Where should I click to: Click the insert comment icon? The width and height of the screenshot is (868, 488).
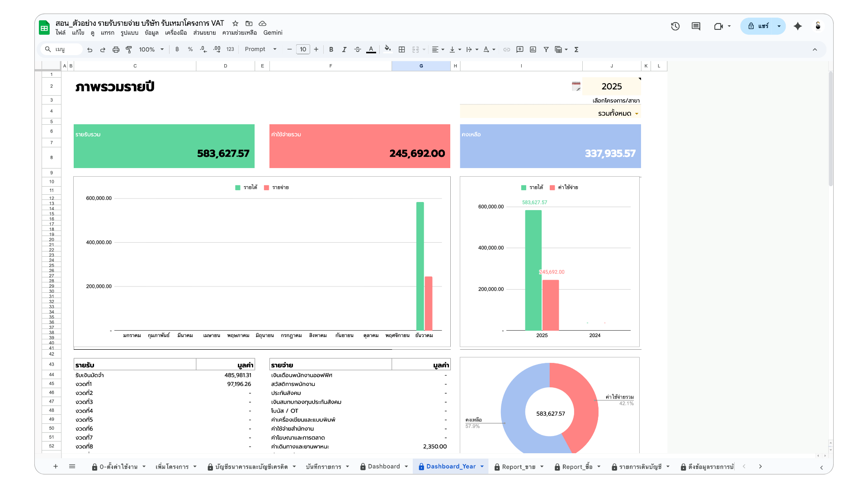(x=520, y=50)
